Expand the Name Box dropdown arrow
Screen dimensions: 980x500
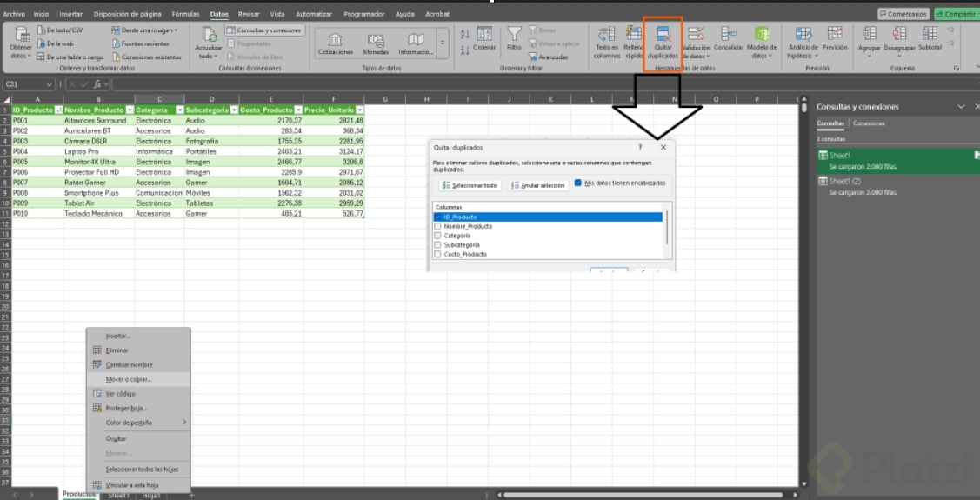coord(50,83)
